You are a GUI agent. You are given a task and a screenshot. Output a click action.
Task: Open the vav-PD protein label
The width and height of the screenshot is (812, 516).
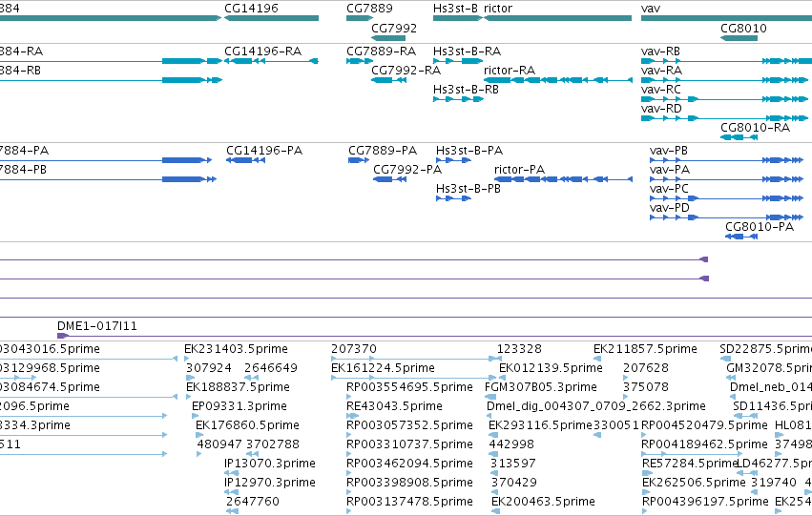click(x=670, y=208)
